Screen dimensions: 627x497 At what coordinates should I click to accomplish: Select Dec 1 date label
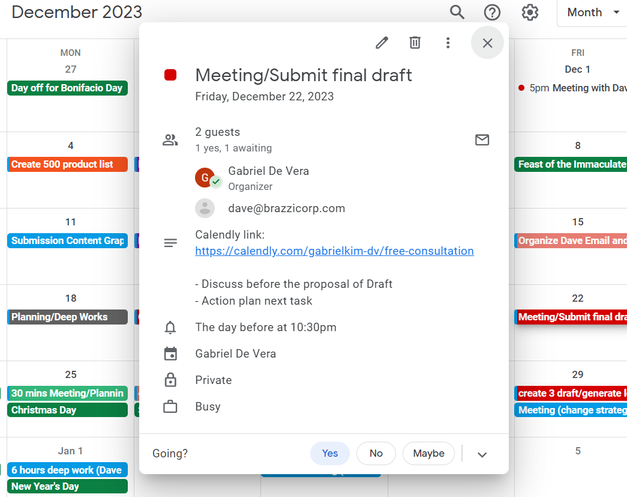click(x=577, y=70)
